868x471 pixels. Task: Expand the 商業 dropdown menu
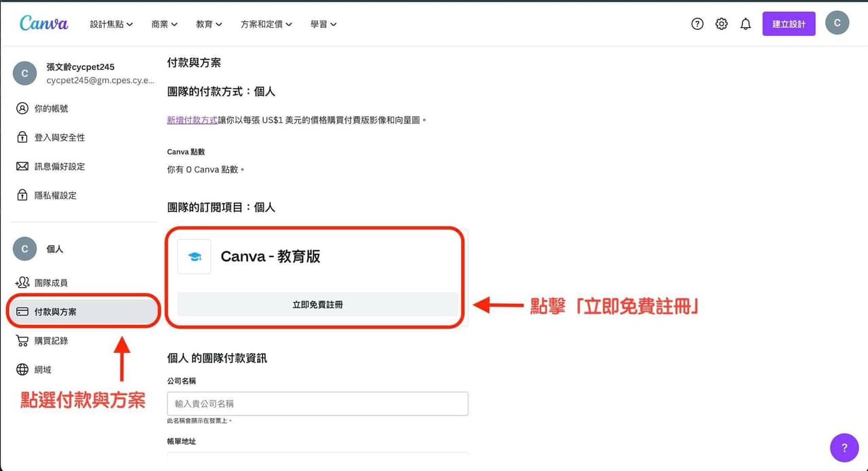[165, 24]
